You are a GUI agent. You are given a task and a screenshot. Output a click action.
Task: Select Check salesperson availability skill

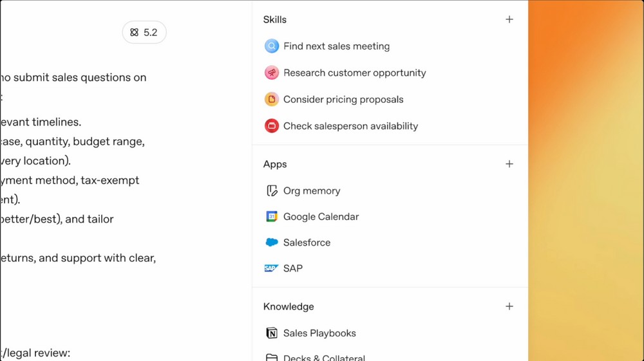[350, 126]
